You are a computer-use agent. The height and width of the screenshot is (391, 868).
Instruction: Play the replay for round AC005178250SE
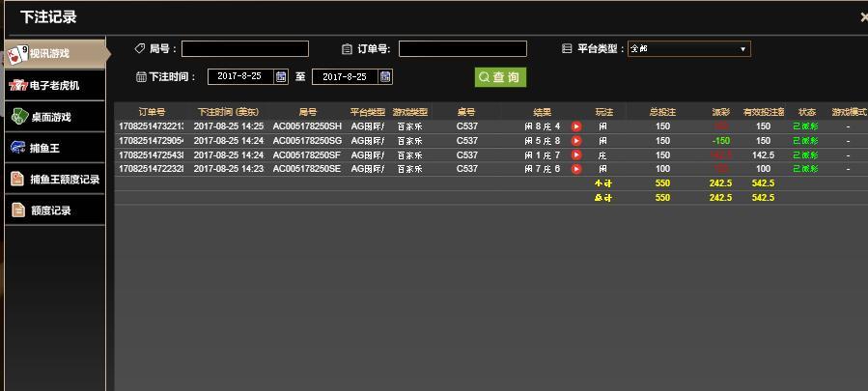pyautogui.click(x=576, y=169)
